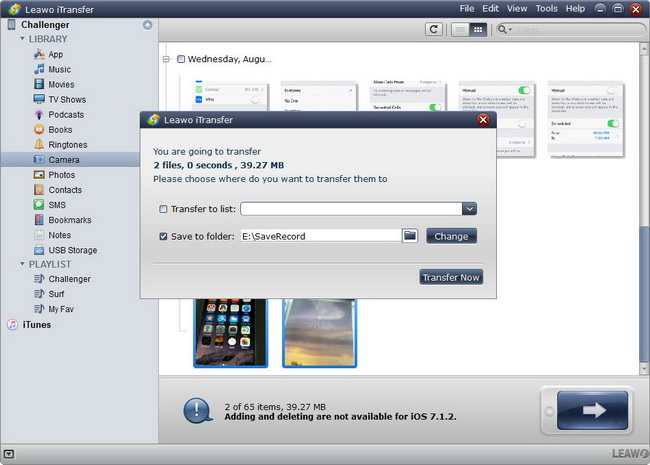This screenshot has width=650, height=465.
Task: Open the Podcasts library
Action: click(x=66, y=115)
